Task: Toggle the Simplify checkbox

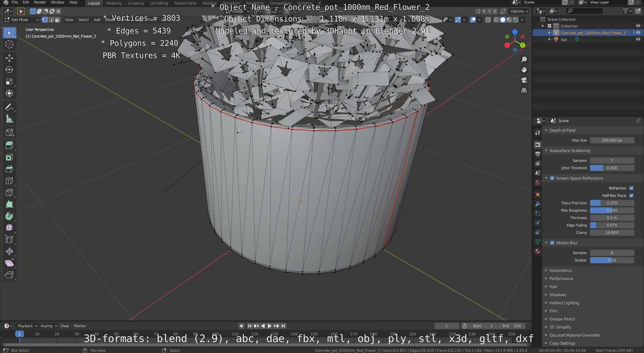Action: click(x=552, y=327)
